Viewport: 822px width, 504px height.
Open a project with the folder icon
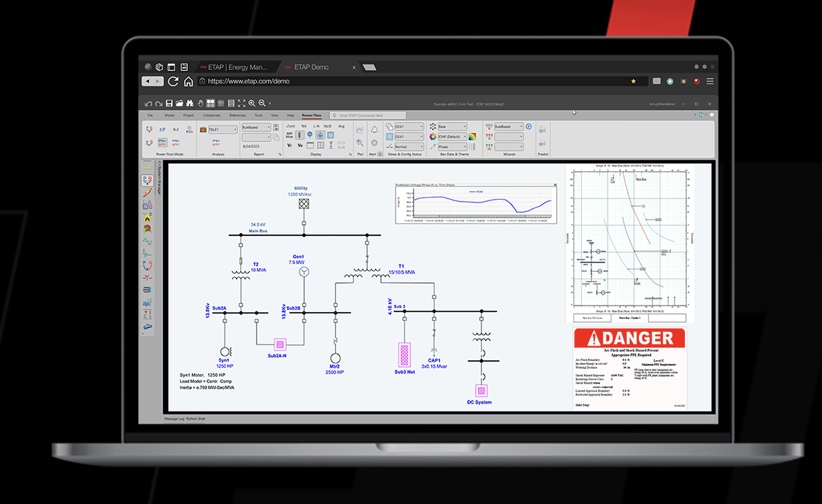[x=179, y=103]
